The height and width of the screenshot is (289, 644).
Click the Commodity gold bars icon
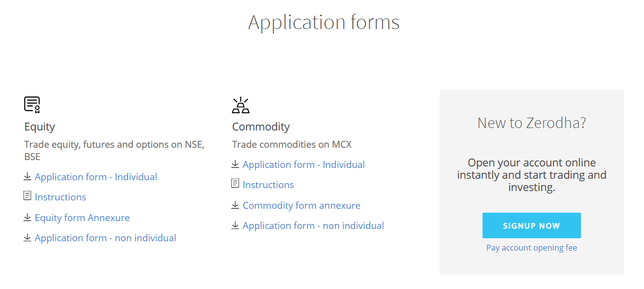pos(240,105)
